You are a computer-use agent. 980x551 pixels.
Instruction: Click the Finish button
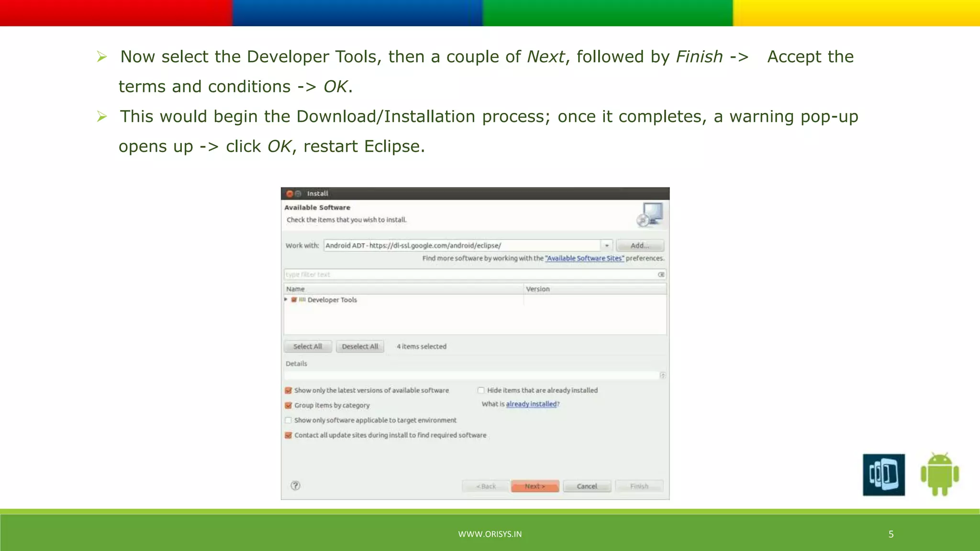[639, 486]
